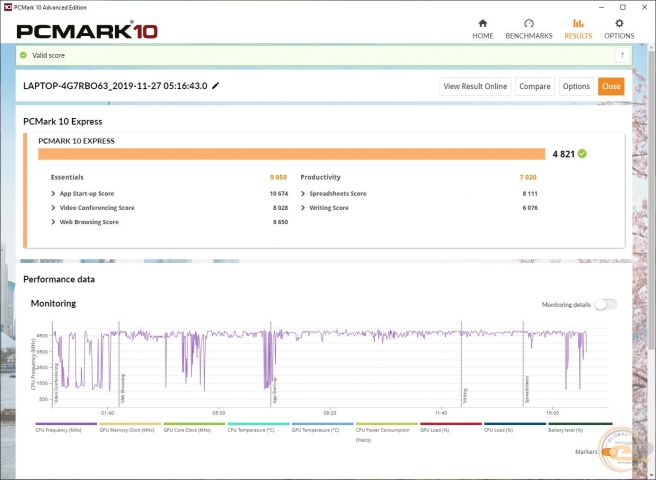This screenshot has height=480, width=656.
Task: Click the Spreadsheets score value 8 111
Action: (530, 193)
